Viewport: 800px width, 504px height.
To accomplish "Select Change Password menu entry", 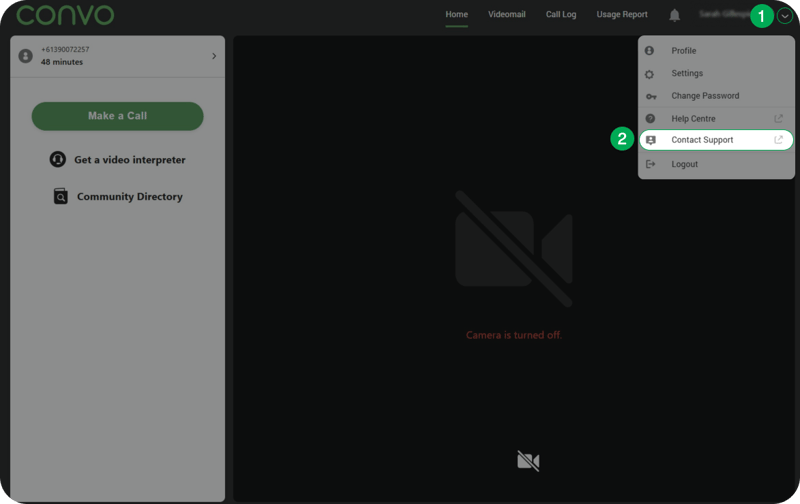I will point(716,96).
